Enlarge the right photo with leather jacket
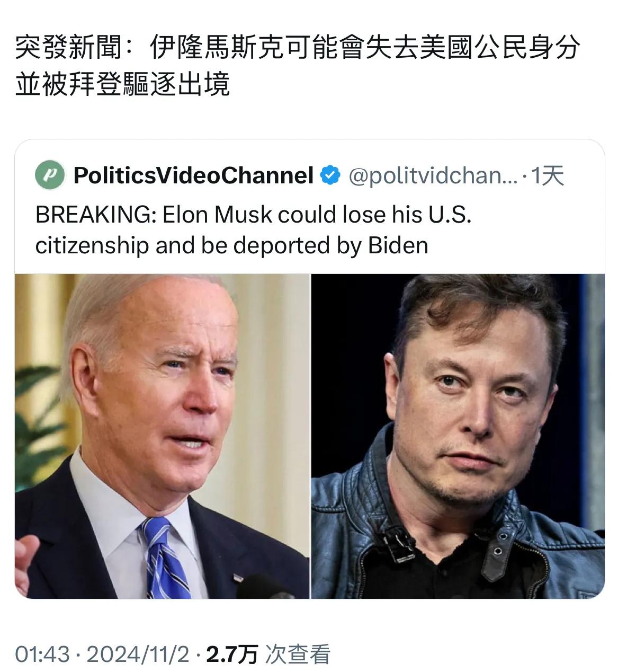The width and height of the screenshot is (618, 672). click(458, 436)
